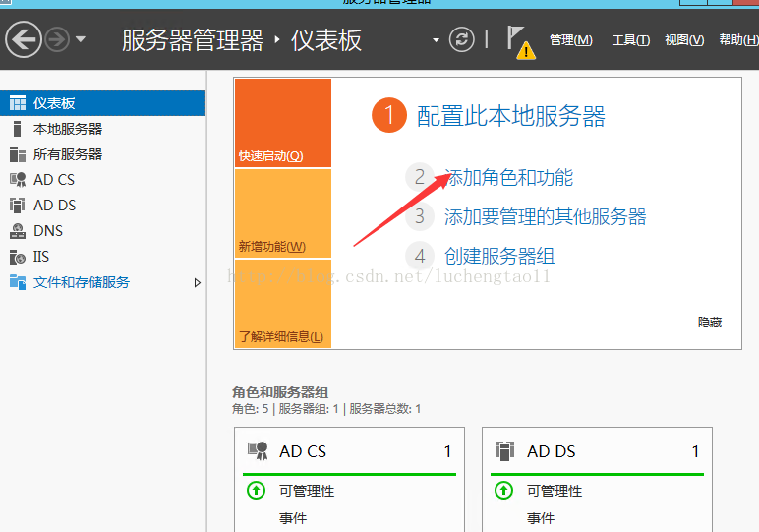The image size is (759, 532).
Task: Click the 添加角色和功能 link
Action: [x=508, y=178]
